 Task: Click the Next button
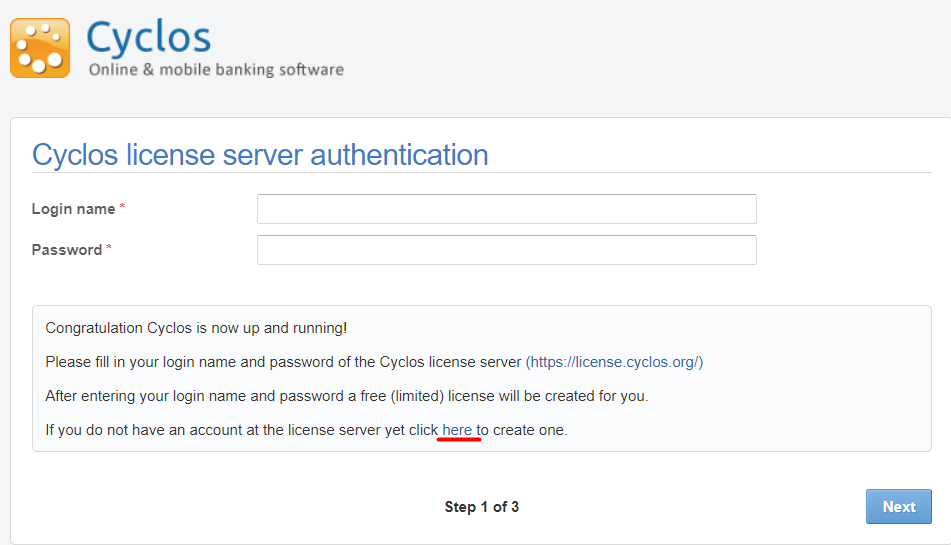coord(898,506)
